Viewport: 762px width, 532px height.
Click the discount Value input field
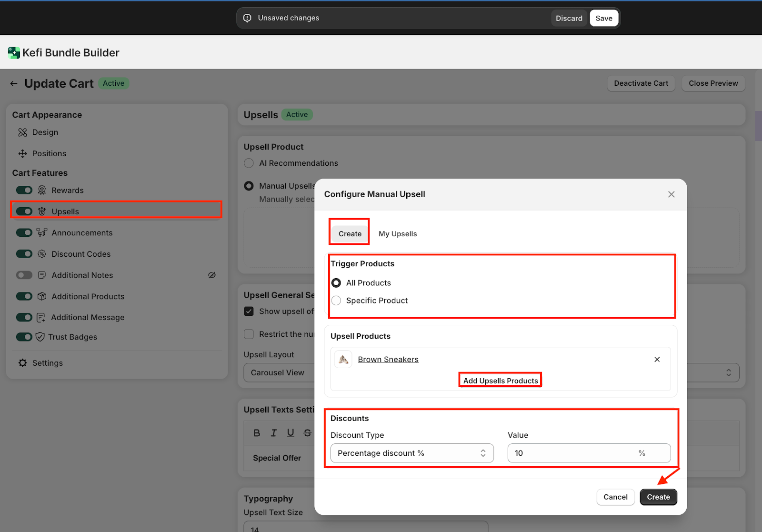[x=571, y=453]
